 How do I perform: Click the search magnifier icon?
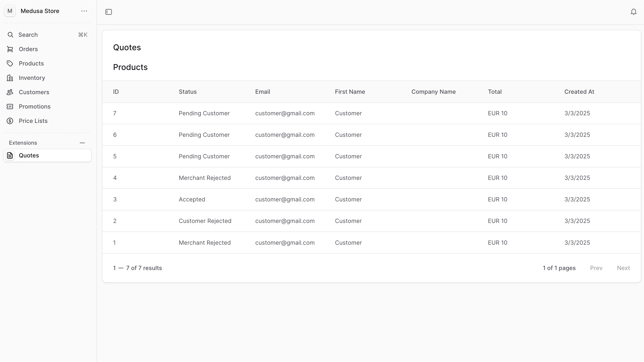11,35
